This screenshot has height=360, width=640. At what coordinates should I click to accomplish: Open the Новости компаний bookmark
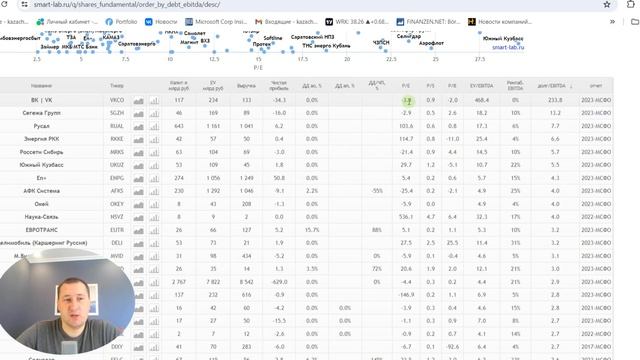point(500,22)
